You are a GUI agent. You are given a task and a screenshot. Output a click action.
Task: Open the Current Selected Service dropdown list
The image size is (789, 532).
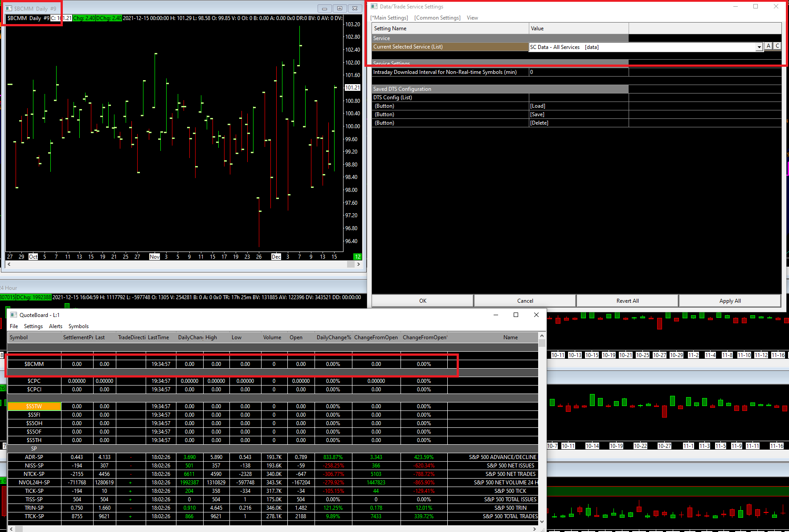pos(759,47)
